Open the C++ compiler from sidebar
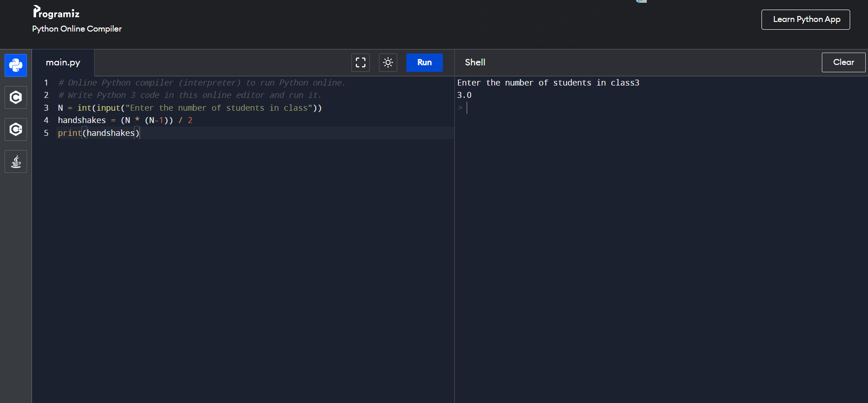Viewport: 868px width, 403px height. click(x=16, y=129)
